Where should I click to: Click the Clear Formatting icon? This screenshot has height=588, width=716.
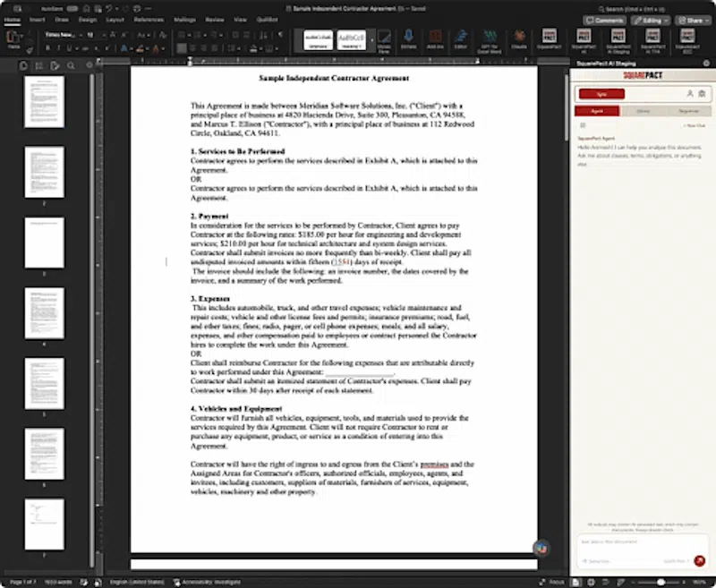(x=162, y=35)
